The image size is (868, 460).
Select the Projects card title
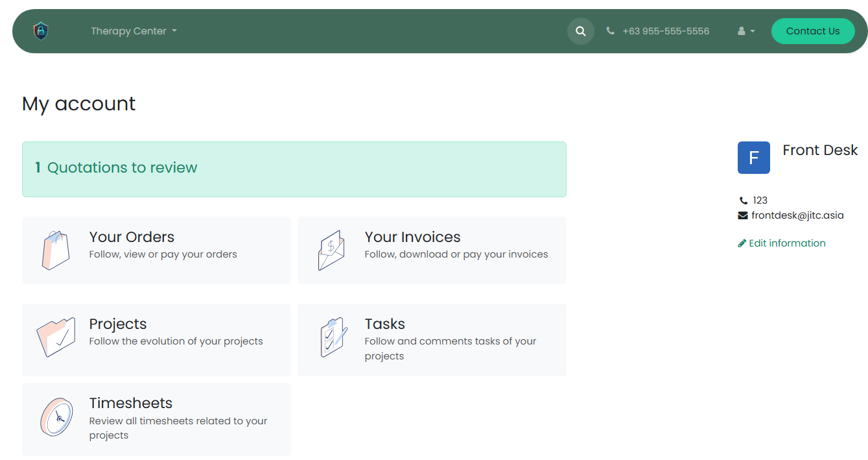[118, 324]
